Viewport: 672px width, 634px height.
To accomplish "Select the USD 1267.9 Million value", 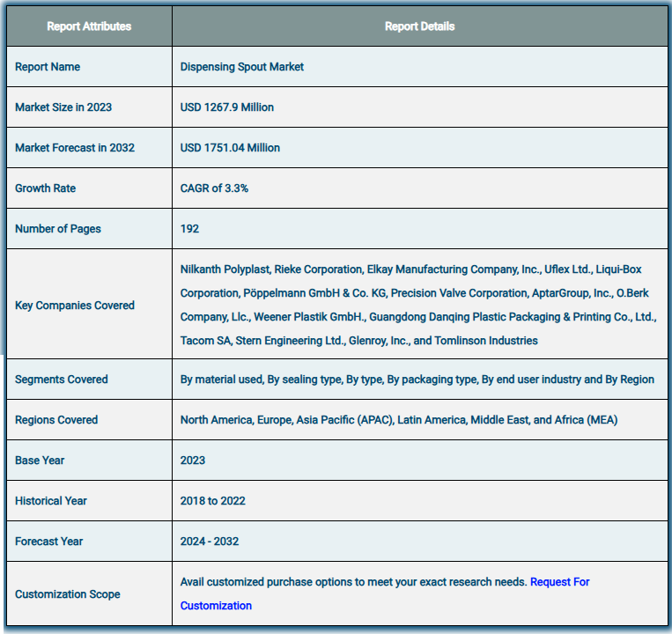I will 226,107.
